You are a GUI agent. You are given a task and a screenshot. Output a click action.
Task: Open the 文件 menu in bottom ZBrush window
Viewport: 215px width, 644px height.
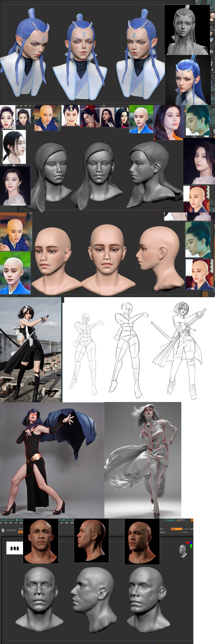point(16,523)
